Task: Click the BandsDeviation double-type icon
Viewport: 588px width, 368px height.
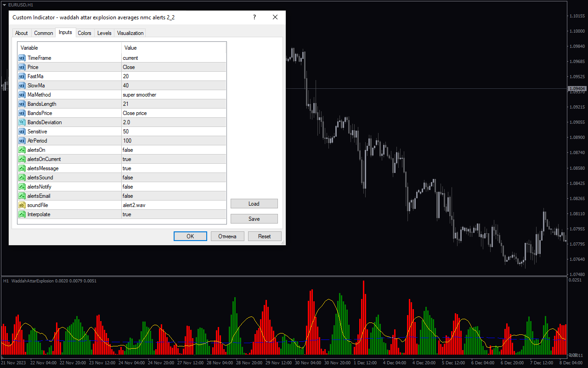Action: pyautogui.click(x=22, y=122)
